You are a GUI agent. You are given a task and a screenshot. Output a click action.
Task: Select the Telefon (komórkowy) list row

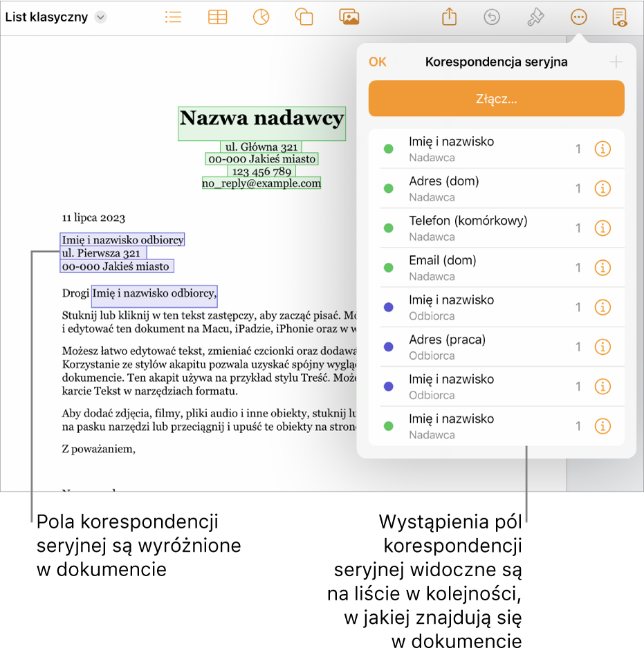497,228
